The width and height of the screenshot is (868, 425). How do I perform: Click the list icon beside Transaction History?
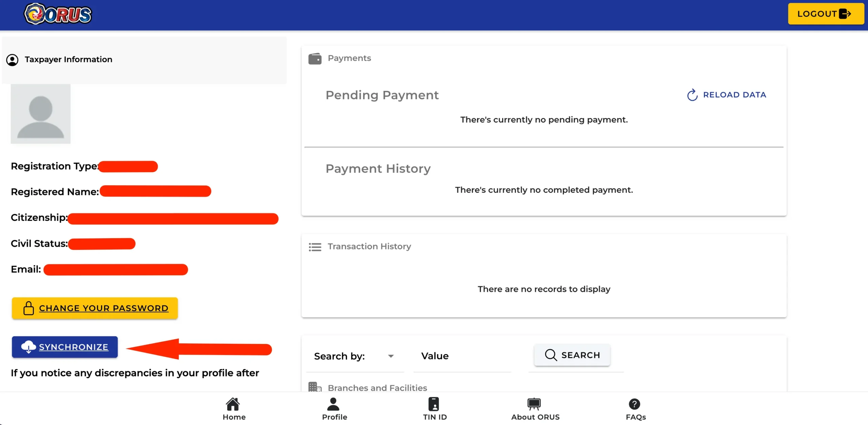pyautogui.click(x=315, y=247)
